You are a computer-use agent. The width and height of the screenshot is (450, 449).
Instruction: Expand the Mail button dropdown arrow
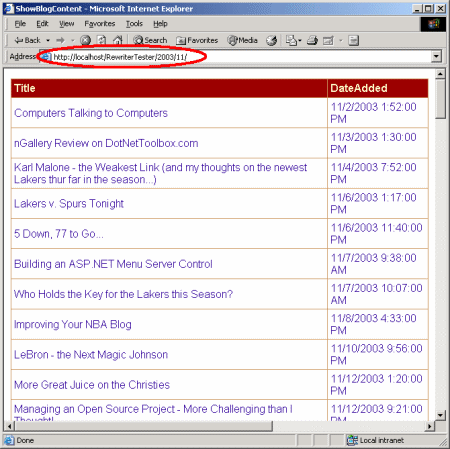tap(299, 40)
